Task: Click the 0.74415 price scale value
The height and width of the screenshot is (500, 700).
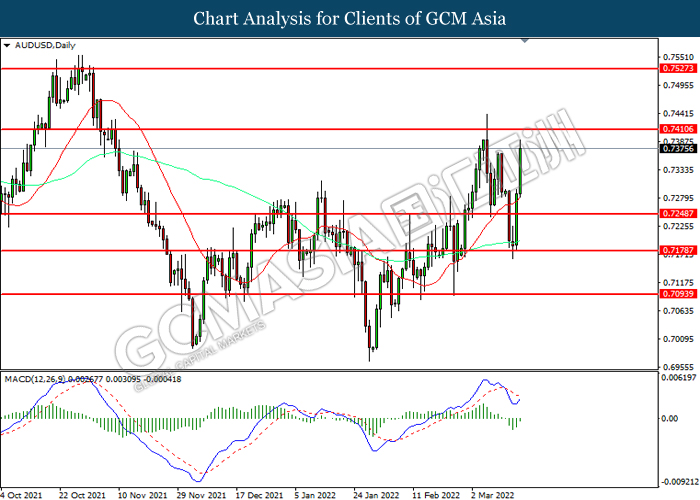Action: click(x=679, y=114)
